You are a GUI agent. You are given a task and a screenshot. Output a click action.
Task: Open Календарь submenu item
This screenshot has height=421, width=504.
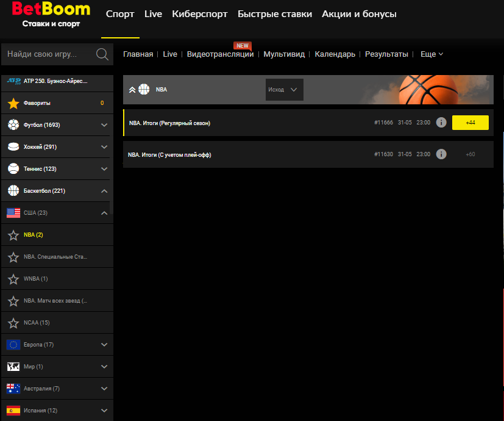[x=335, y=54]
